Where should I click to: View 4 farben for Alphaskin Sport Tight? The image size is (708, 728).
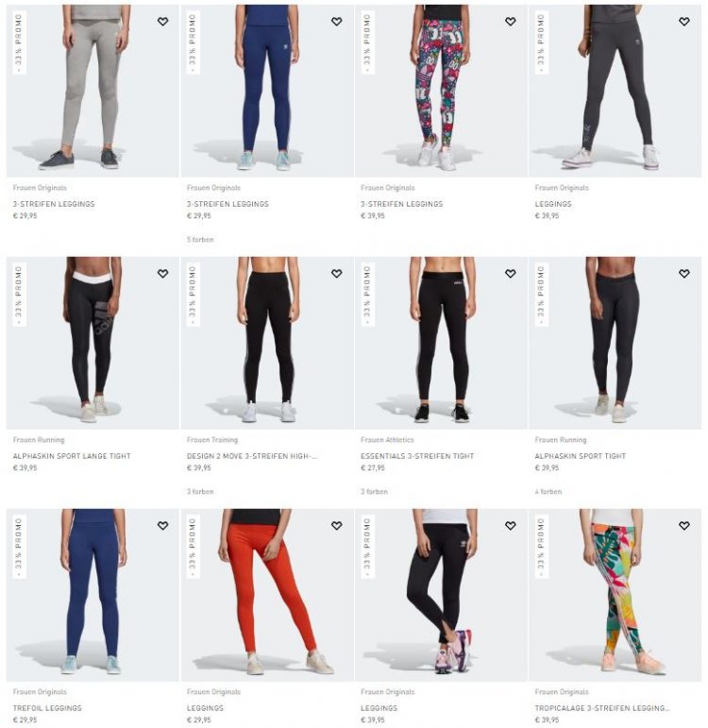click(x=548, y=491)
